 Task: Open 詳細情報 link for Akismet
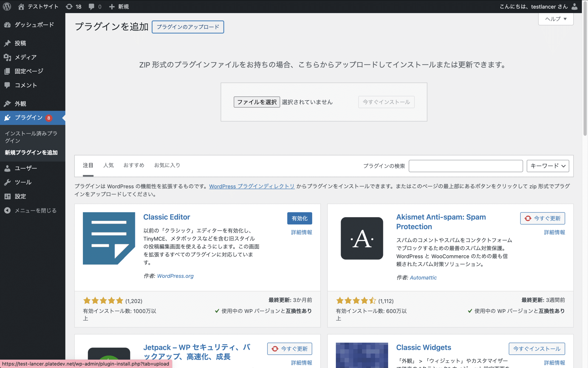click(x=554, y=233)
